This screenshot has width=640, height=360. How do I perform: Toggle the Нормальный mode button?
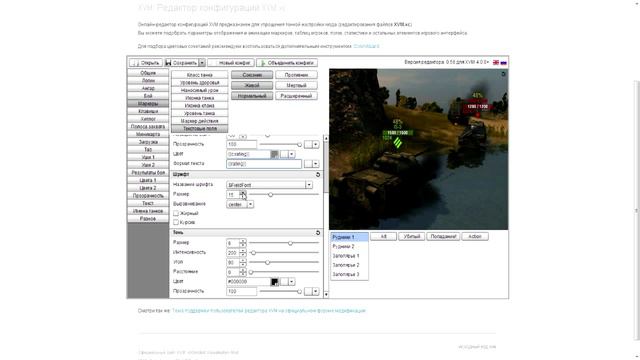tap(252, 96)
